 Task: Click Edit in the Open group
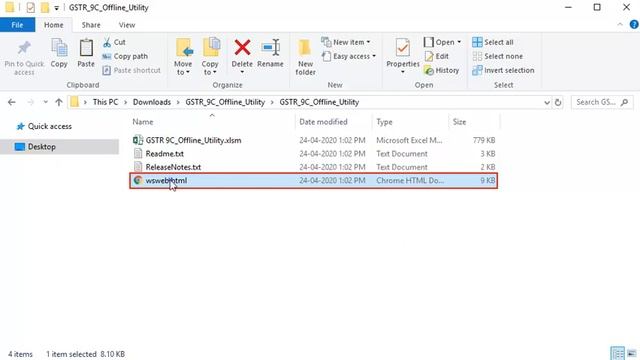(x=437, y=56)
